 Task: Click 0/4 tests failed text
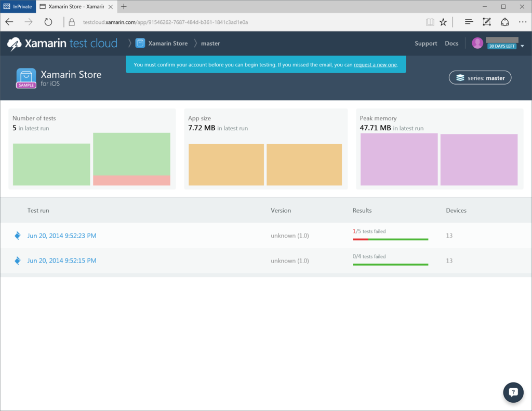pos(369,256)
